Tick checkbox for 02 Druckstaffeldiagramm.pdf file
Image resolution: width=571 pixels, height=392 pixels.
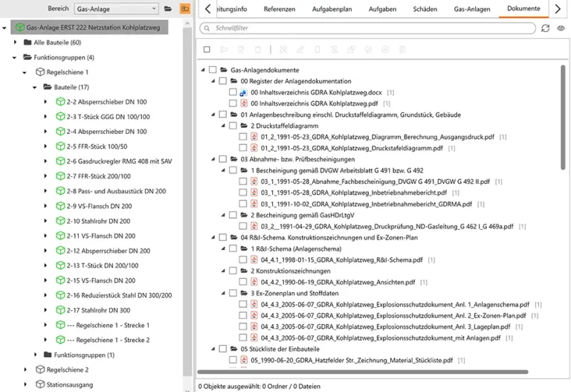[x=243, y=148]
